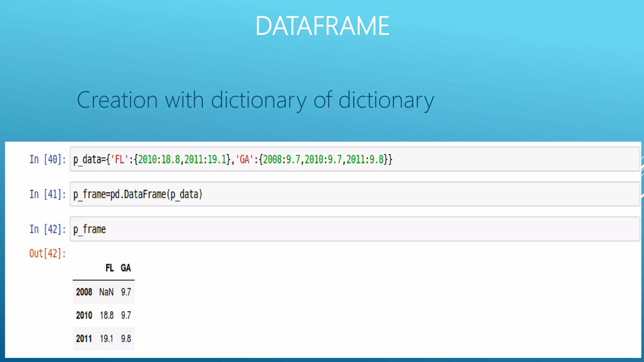Click the 2008 row index

(x=84, y=292)
